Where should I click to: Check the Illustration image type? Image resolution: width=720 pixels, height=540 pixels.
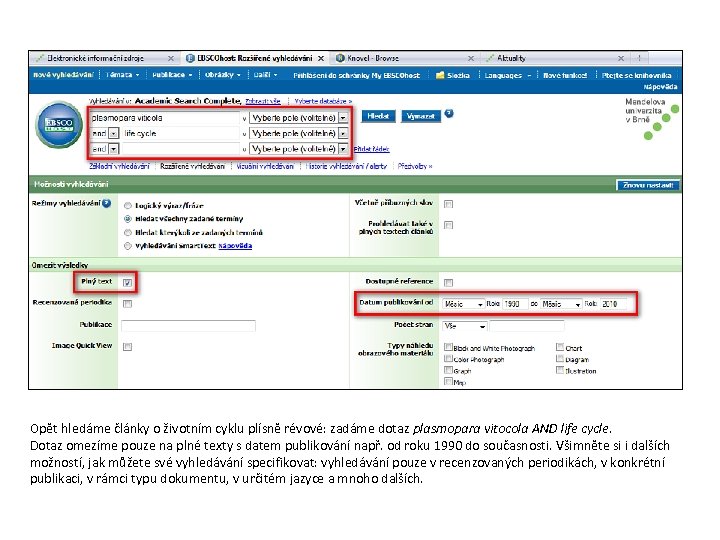tap(560, 370)
